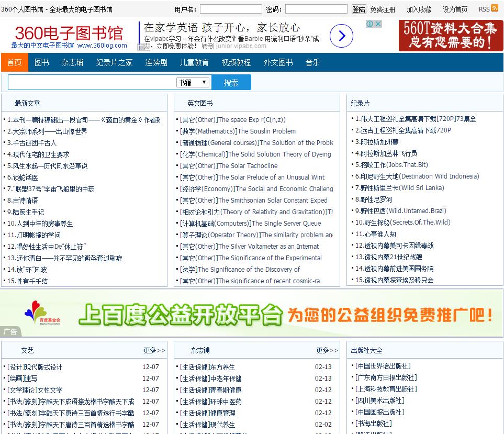
Task: Open book The Solar Tachocline
Action: pyautogui.click(x=229, y=166)
